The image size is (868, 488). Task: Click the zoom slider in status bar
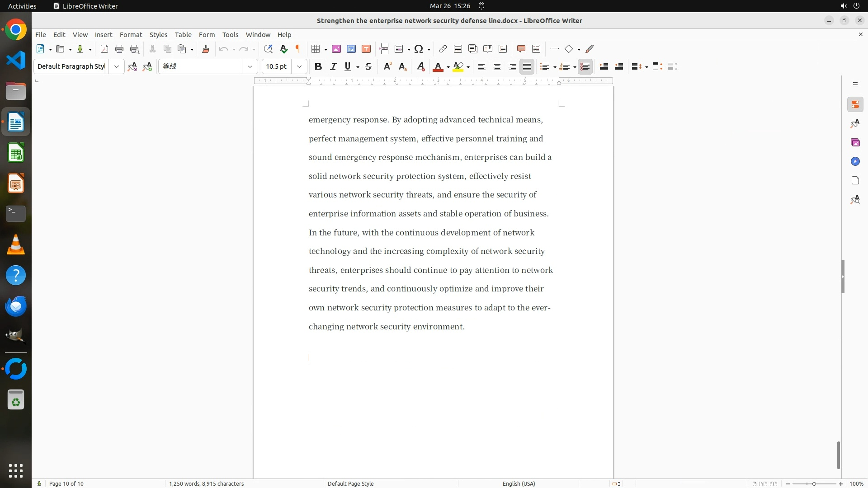(814, 483)
